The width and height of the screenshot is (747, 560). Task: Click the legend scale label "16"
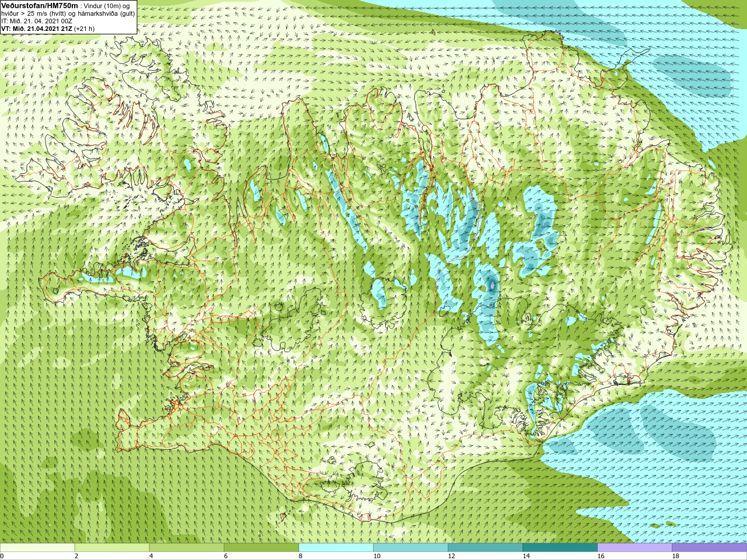[x=601, y=556]
